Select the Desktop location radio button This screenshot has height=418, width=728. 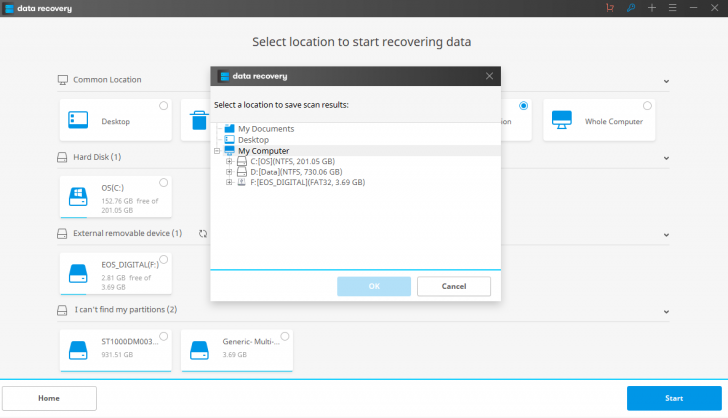[x=163, y=106]
